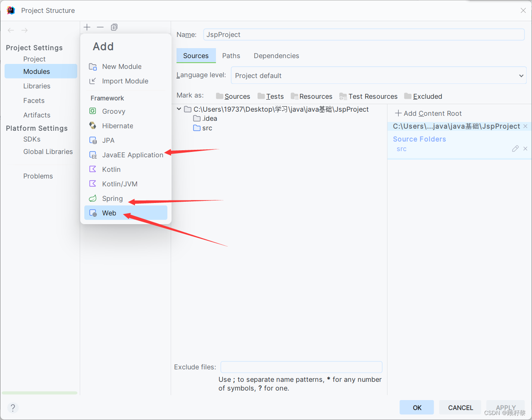Open Project under Project Settings
Screen dimensions: 532x420
coord(34,59)
